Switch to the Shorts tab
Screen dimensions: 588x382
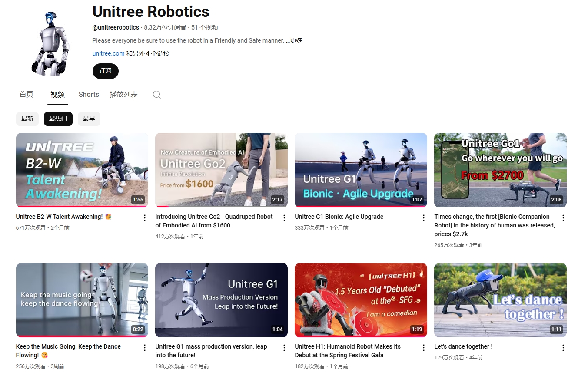coord(89,95)
